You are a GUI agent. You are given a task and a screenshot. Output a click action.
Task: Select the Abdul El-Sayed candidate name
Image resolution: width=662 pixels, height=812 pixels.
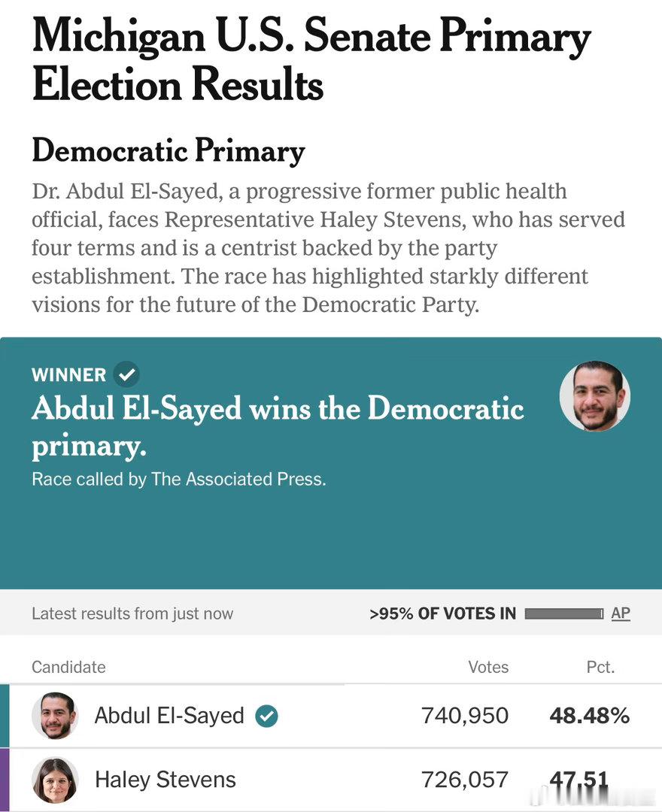pos(169,716)
